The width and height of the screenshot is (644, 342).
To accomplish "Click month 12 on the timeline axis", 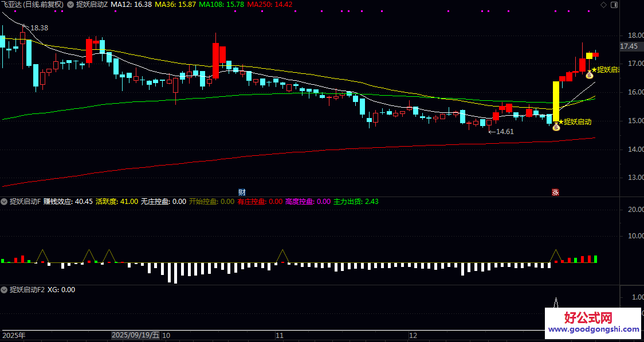I will (413, 335).
